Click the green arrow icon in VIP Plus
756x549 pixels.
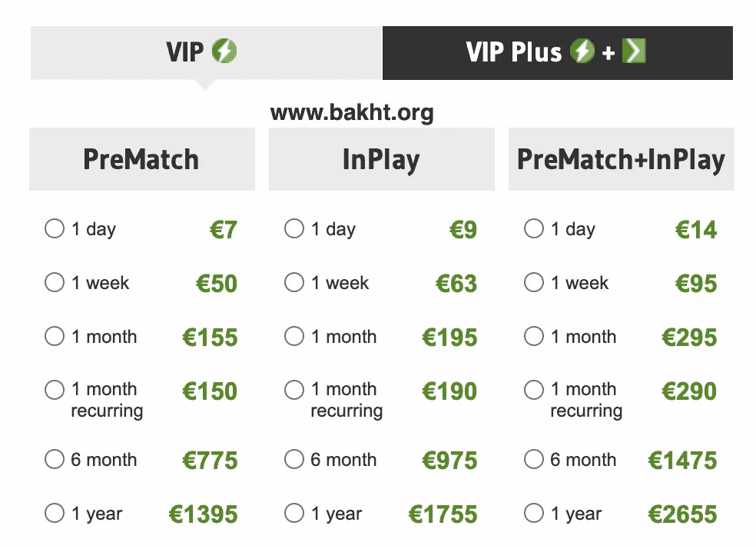(x=634, y=52)
